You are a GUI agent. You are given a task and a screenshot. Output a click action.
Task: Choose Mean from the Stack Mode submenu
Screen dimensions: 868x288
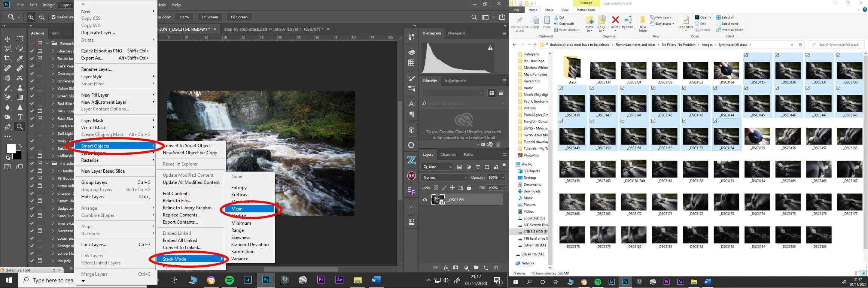[x=250, y=209]
